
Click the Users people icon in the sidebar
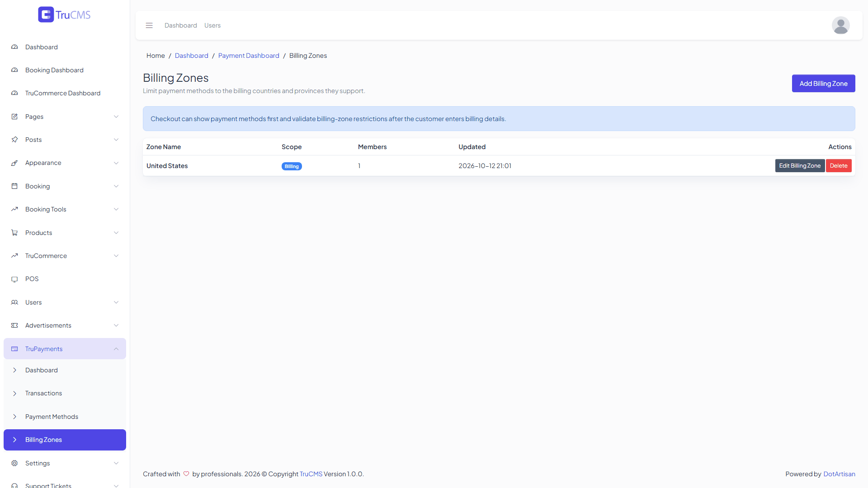click(14, 302)
